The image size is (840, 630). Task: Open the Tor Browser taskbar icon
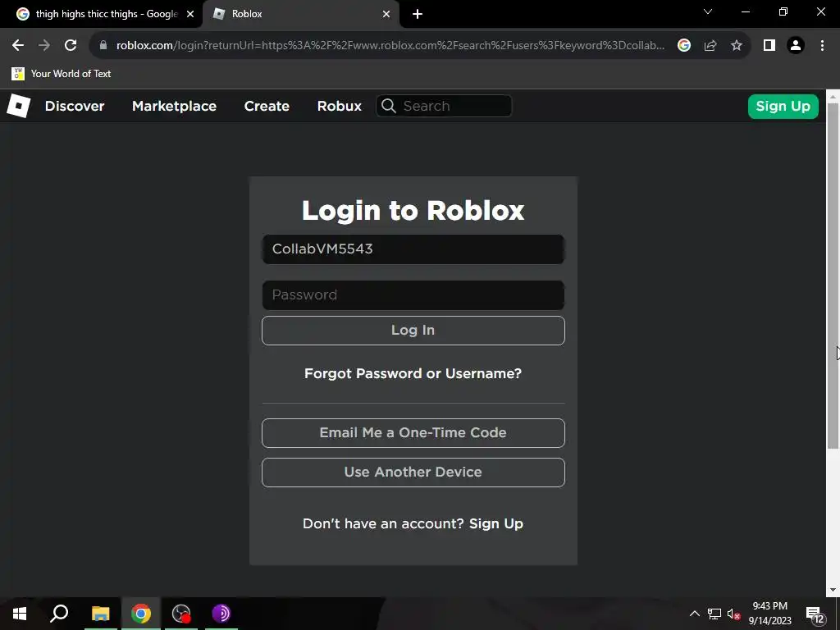click(221, 614)
